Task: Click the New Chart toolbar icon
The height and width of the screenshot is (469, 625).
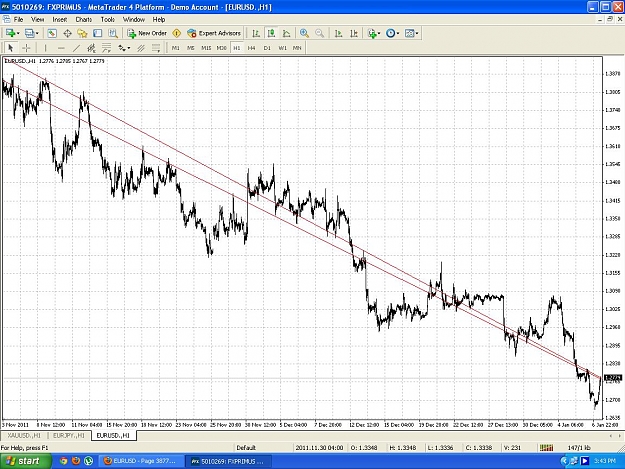Action: point(10,33)
